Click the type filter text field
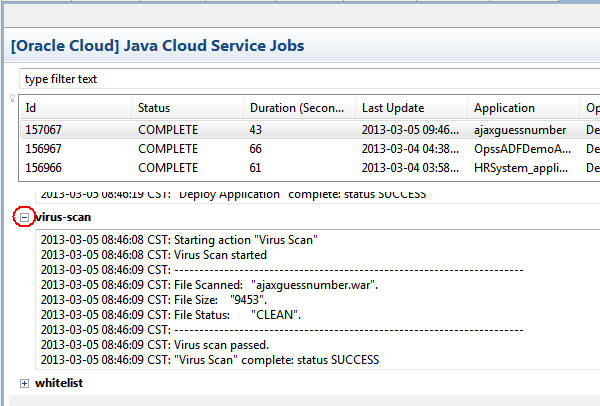This screenshot has height=406, width=600. coord(300,79)
